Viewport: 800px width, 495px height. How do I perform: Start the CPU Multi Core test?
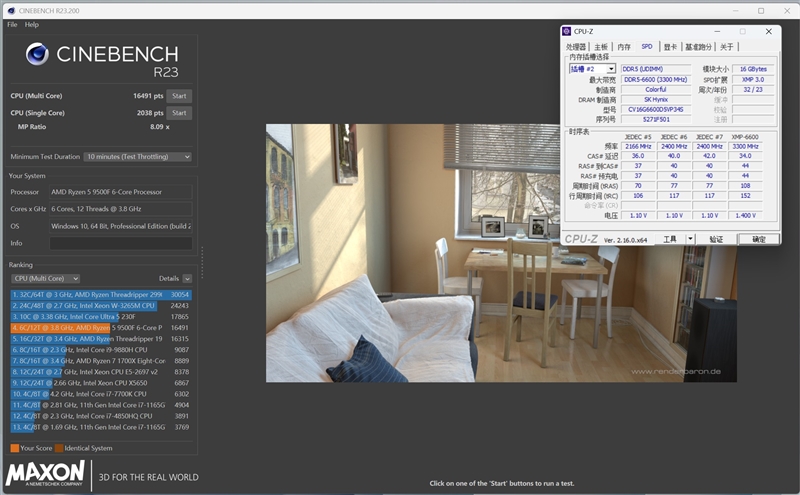point(179,96)
